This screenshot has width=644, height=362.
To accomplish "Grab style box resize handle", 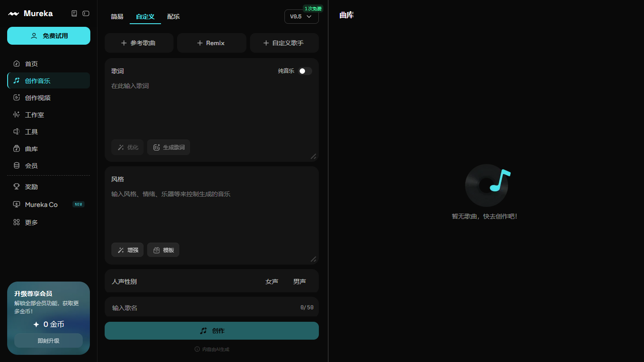I will [x=314, y=259].
